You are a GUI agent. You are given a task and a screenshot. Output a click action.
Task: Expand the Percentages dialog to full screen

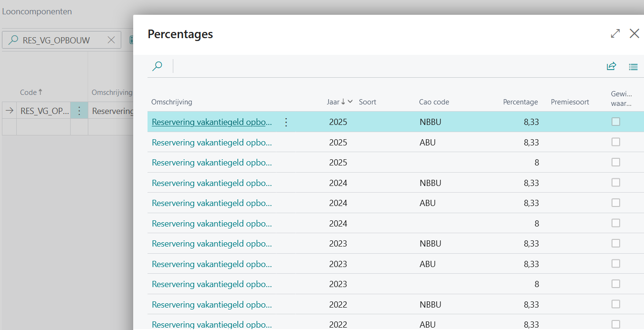(x=615, y=33)
